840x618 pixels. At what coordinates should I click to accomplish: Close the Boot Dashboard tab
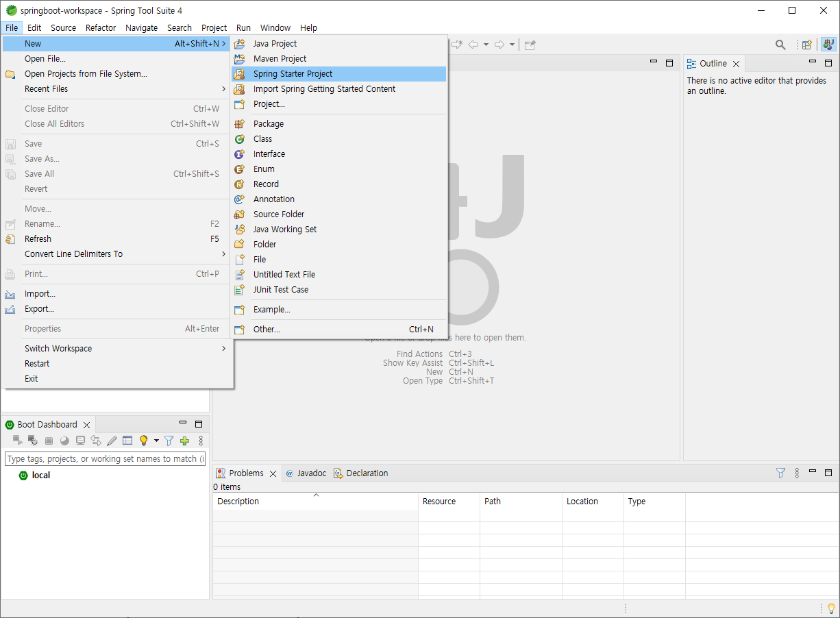(86, 425)
